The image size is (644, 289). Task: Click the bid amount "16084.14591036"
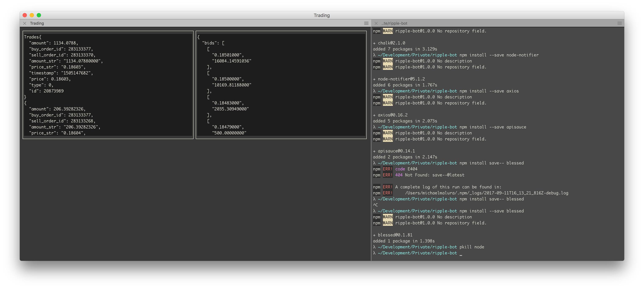(x=231, y=61)
